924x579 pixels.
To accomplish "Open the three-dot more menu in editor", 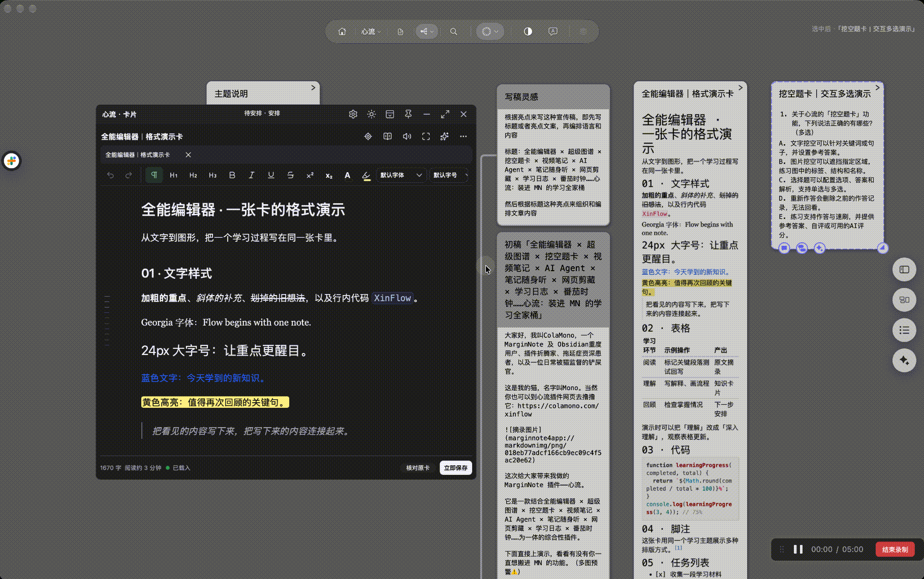I will (x=463, y=136).
